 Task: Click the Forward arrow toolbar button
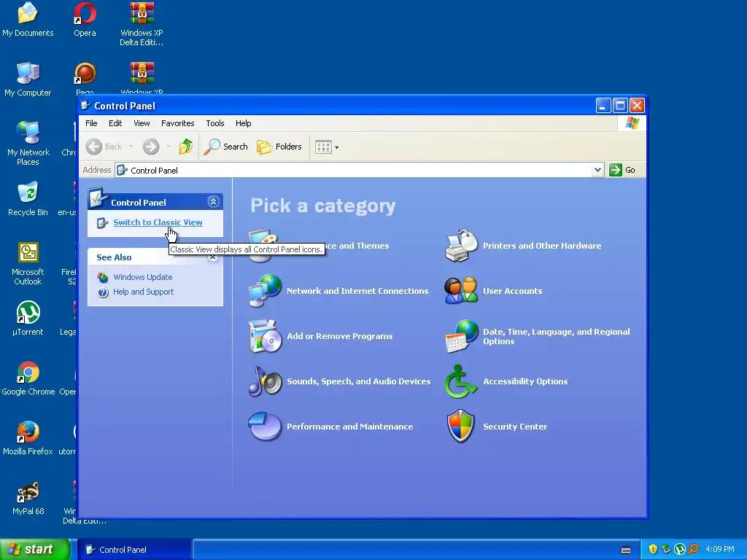click(x=151, y=147)
